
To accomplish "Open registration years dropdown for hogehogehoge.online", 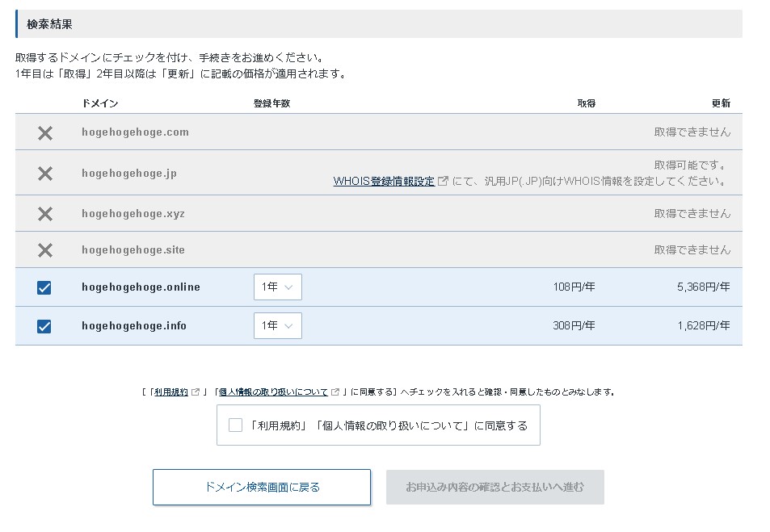I will (x=277, y=287).
